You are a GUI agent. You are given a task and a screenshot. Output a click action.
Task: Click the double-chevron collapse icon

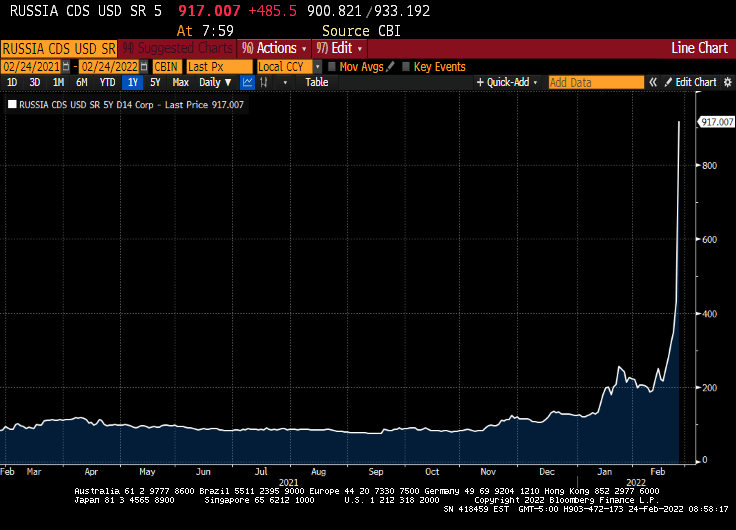[653, 82]
